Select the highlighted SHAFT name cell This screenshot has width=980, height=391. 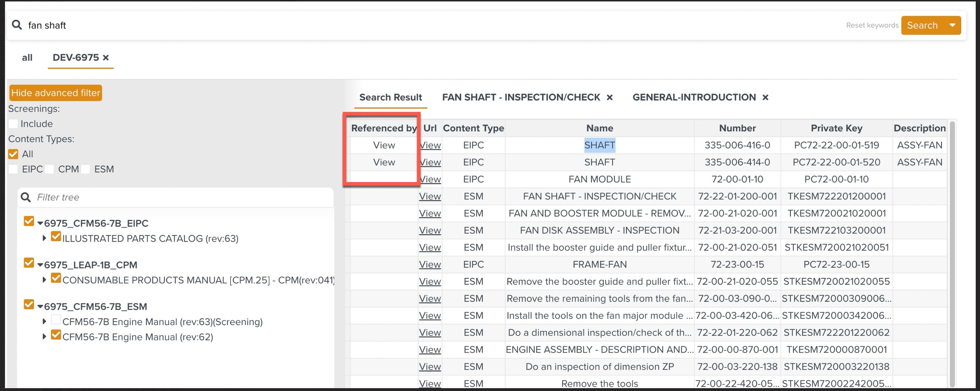(x=599, y=145)
